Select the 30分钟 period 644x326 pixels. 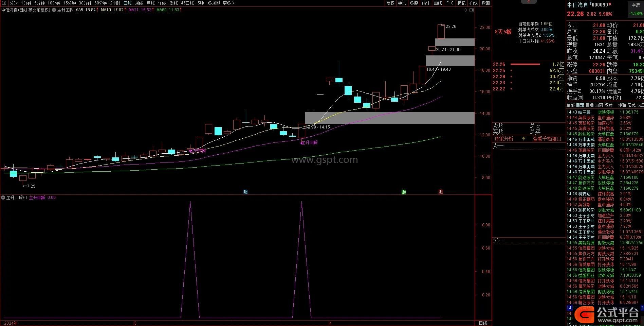pos(85,3)
